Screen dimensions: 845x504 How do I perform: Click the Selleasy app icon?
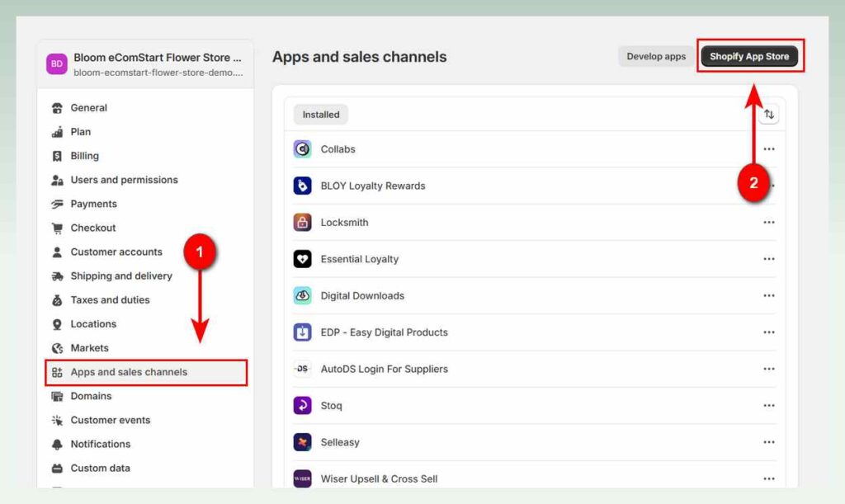[302, 441]
